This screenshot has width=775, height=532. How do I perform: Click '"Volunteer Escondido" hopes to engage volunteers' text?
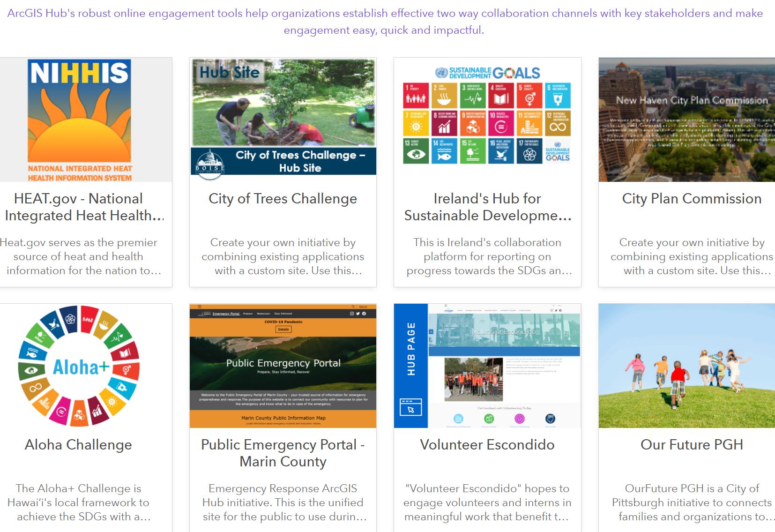pyautogui.click(x=487, y=502)
